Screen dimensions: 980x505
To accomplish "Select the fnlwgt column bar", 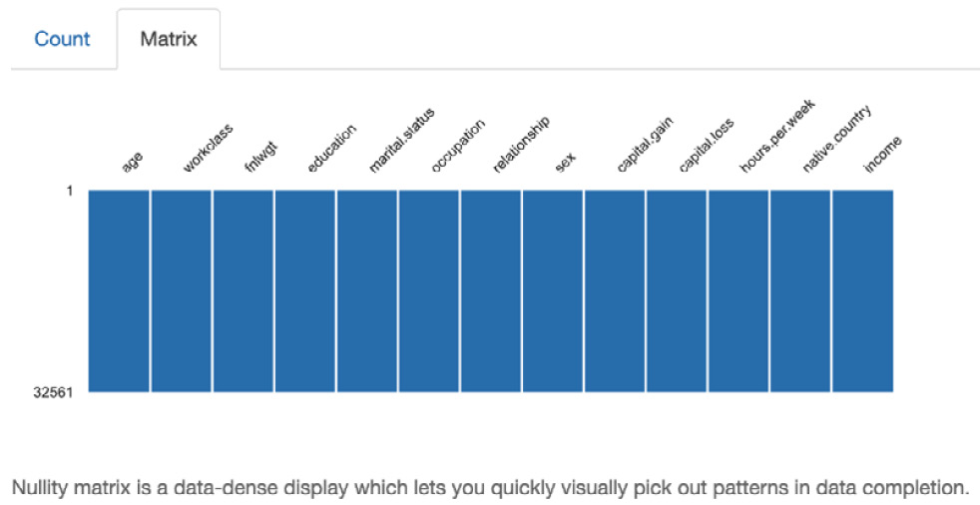I will tap(244, 291).
